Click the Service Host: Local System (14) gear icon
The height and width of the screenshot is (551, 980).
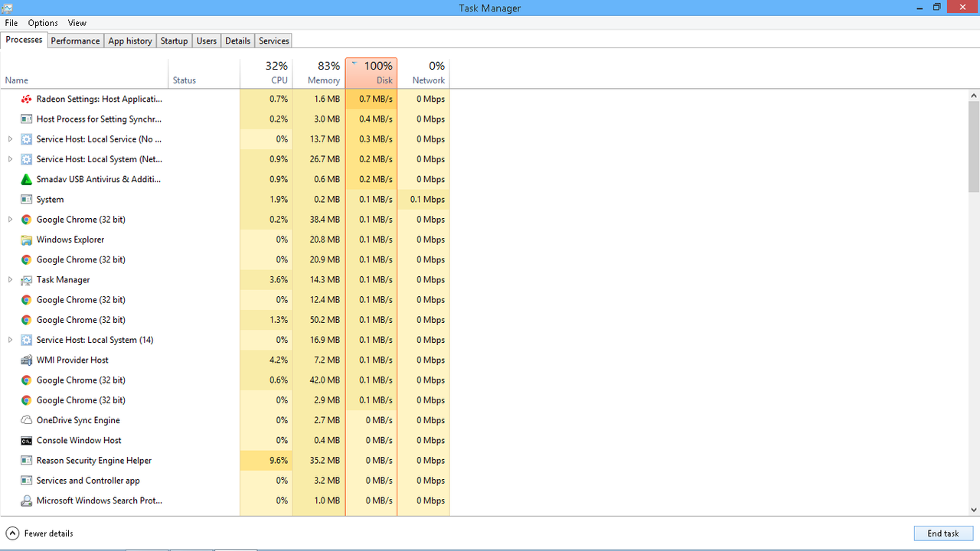[x=26, y=340]
